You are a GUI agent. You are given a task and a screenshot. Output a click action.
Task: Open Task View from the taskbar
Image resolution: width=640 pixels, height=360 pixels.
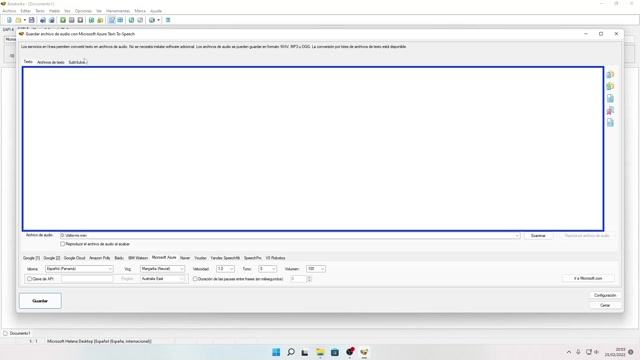click(x=305, y=352)
